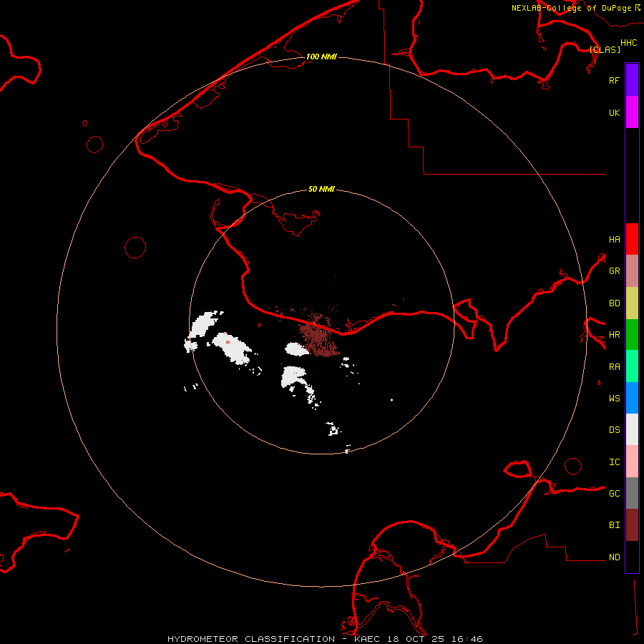Click the GR legend label
644x644 pixels.
(x=614, y=271)
